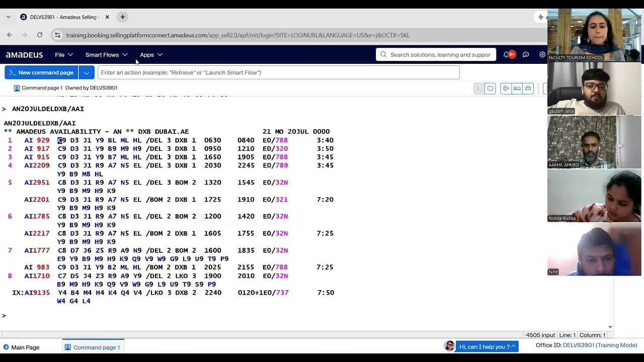Image resolution: width=644 pixels, height=362 pixels.
Task: Open the feedback chat smiley icon
Action: point(526,55)
